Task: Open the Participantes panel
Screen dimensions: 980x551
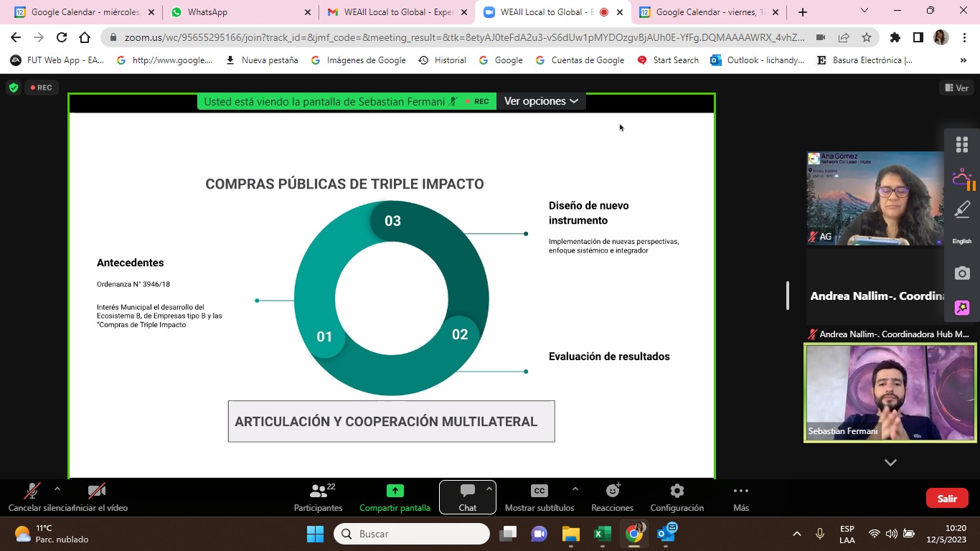Action: pos(318,497)
